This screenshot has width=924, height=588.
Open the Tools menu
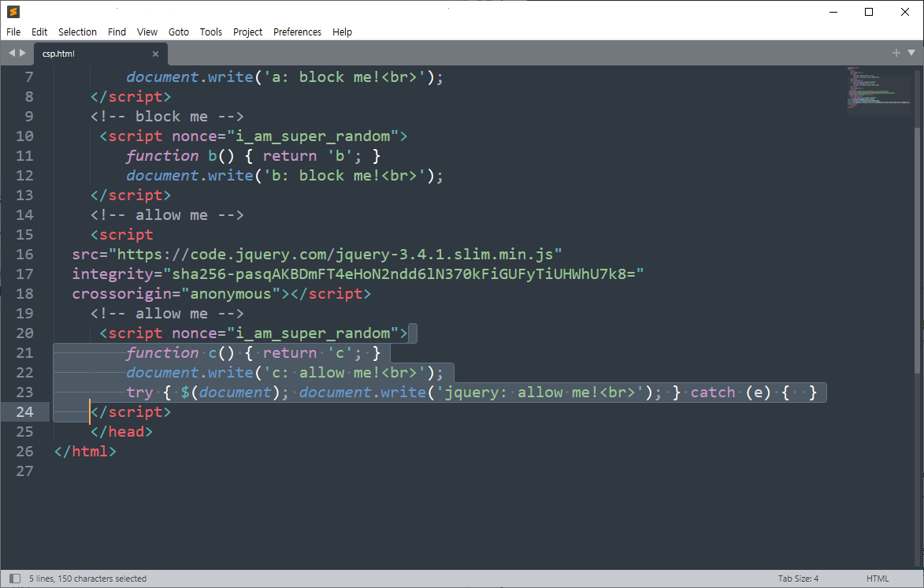click(211, 32)
